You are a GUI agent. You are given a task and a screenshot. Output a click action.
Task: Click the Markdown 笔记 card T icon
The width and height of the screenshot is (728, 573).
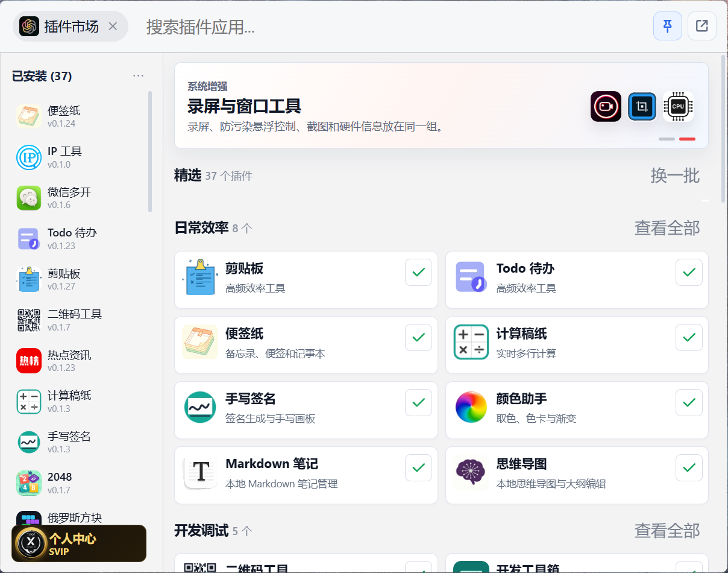tap(199, 472)
